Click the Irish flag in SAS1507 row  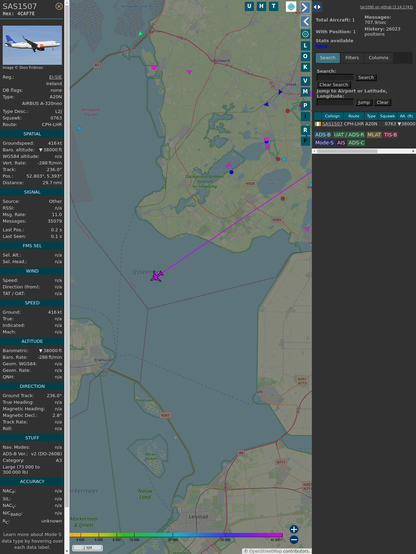(x=318, y=124)
